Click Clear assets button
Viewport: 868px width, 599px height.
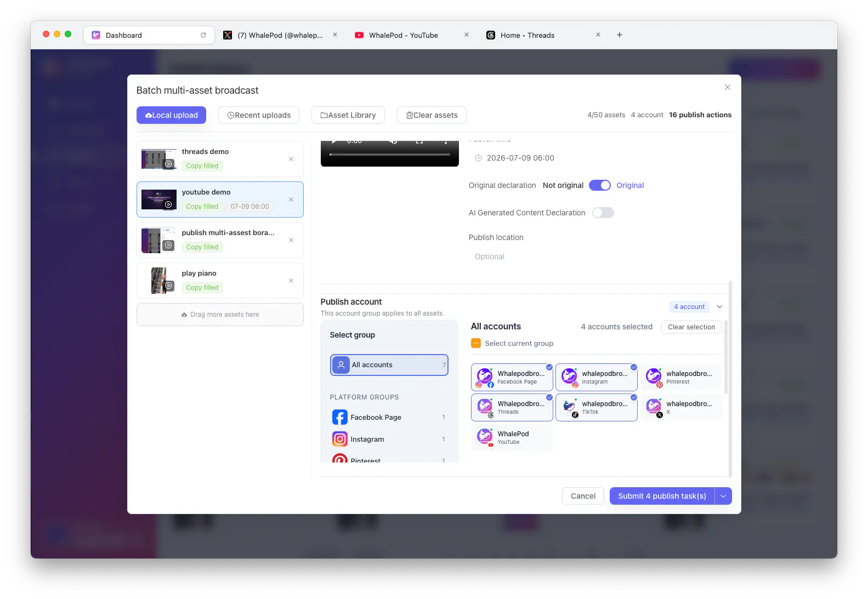432,115
